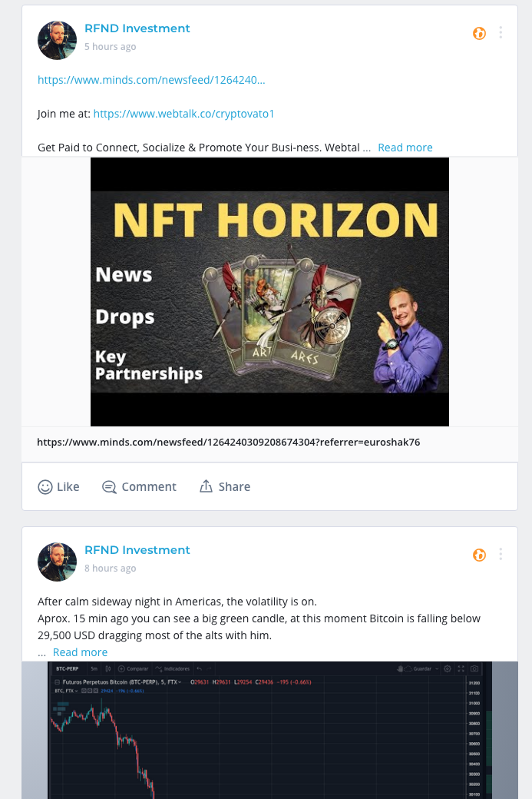Click the referrer=euroshak76 link caption
The image size is (532, 799).
(x=229, y=443)
